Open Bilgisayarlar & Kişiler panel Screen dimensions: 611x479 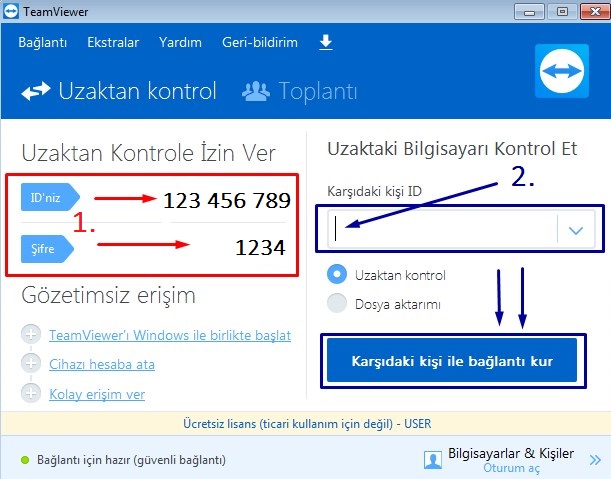[x=511, y=453]
